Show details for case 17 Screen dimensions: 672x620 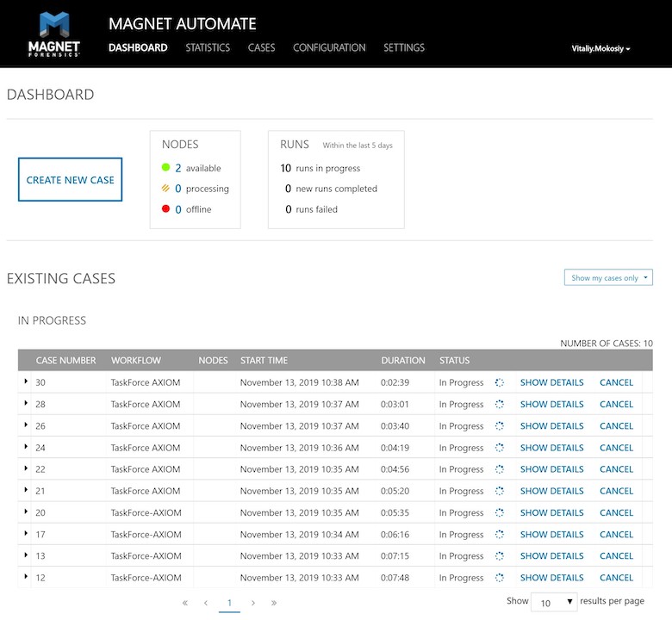point(552,534)
